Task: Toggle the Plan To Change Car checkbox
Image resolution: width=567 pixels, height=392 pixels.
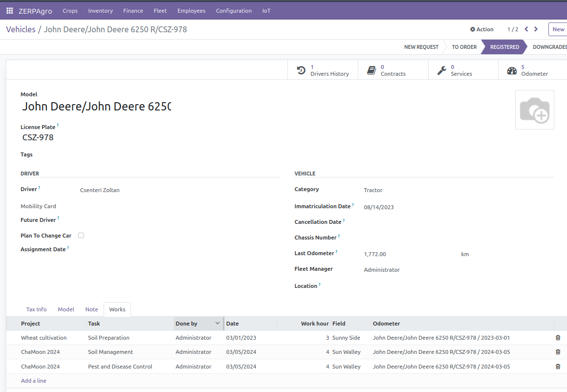Action: pyautogui.click(x=81, y=236)
